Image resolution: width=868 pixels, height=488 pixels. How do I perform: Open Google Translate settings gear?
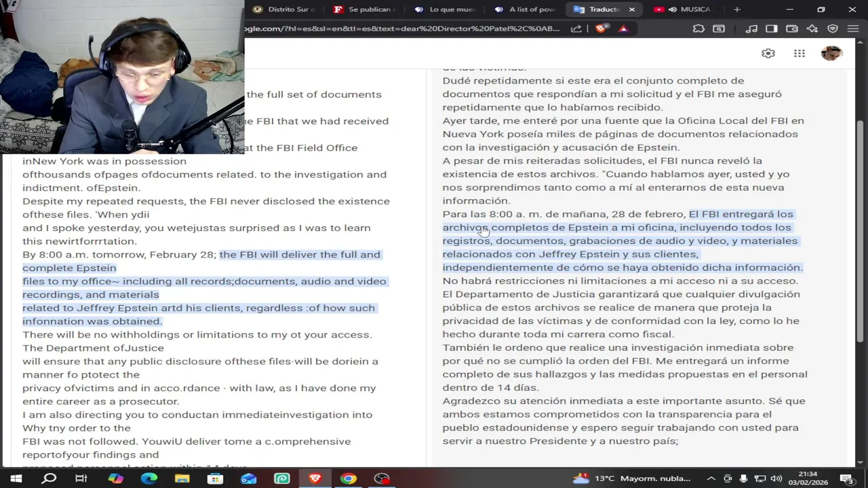[x=768, y=54]
